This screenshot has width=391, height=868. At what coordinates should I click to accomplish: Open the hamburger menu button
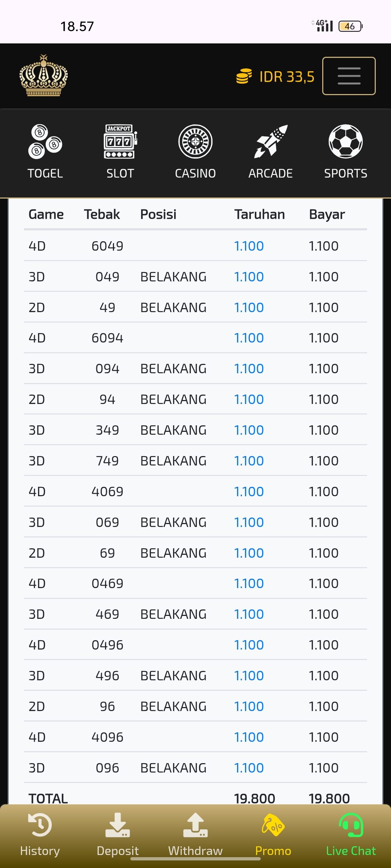pyautogui.click(x=349, y=76)
